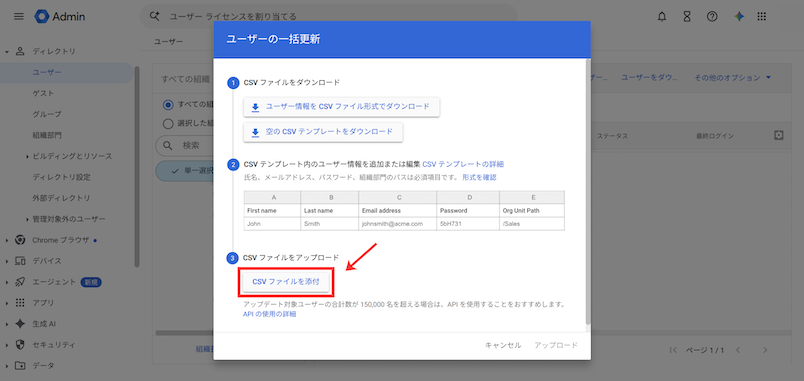The width and height of the screenshot is (804, 381).
Task: Click the Chrome browser icon in sidebar
Action: [x=21, y=240]
